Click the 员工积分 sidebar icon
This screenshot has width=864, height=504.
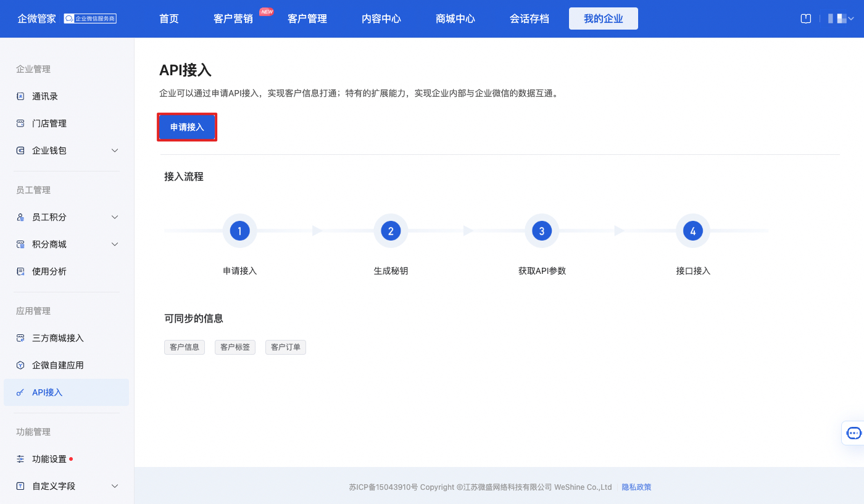(21, 217)
